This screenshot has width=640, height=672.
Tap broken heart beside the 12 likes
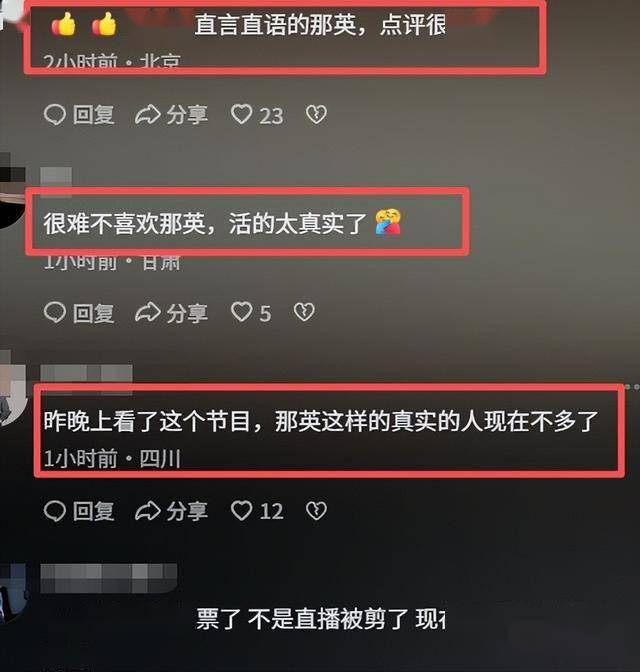coord(316,510)
